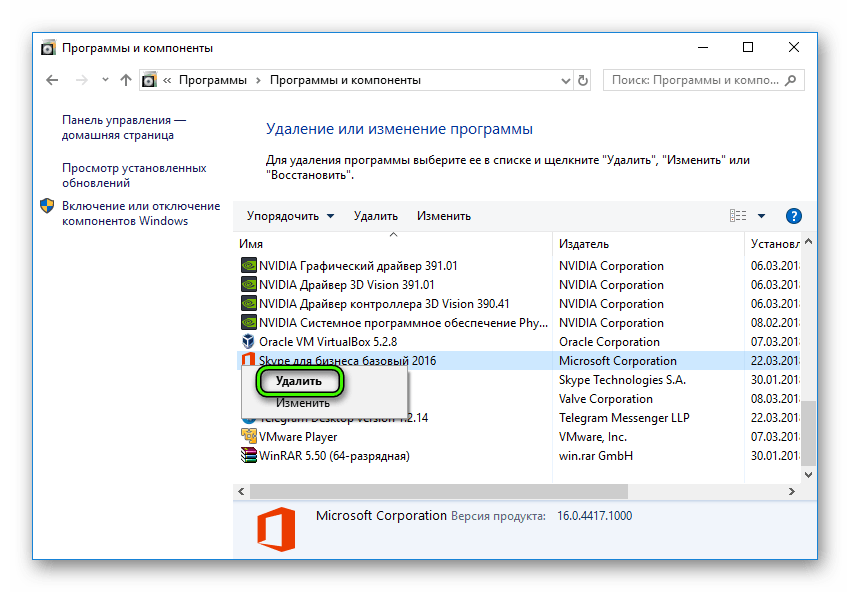This screenshot has width=850, height=592.
Task: Click the vertical scrollbar up arrow
Action: point(808,241)
